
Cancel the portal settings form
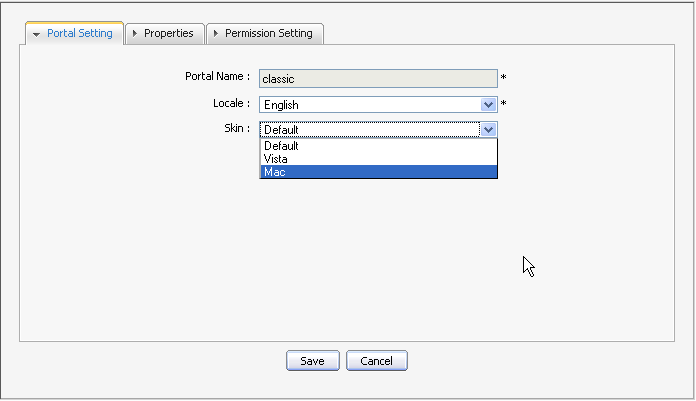coord(377,361)
